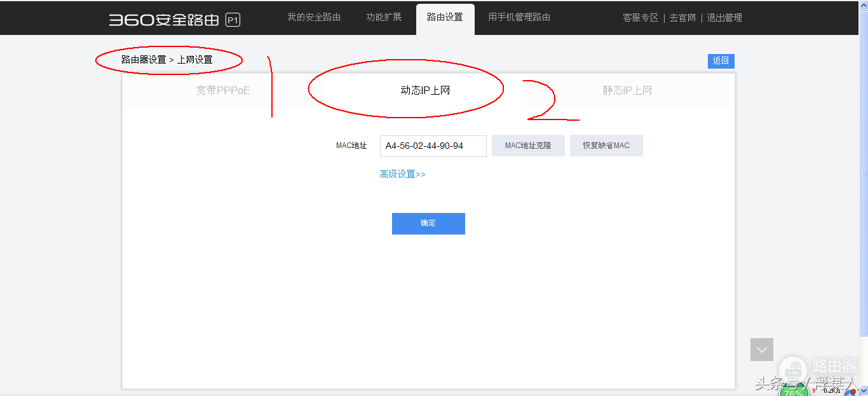Click inside the MAC地址 input field
This screenshot has width=868, height=396.
[433, 146]
